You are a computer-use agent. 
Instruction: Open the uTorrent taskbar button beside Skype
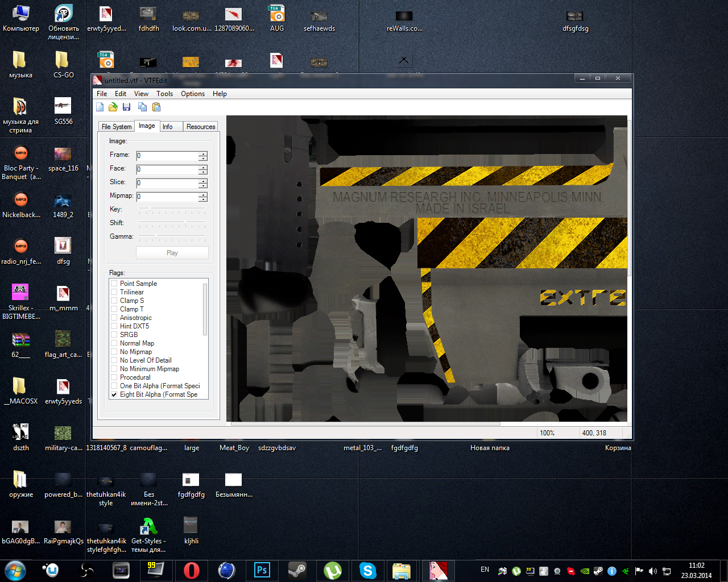coord(333,570)
